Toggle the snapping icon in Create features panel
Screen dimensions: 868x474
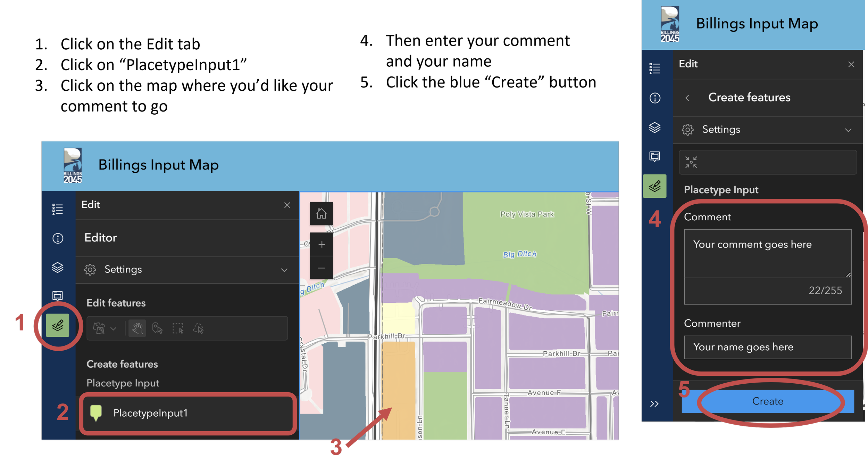(x=691, y=162)
